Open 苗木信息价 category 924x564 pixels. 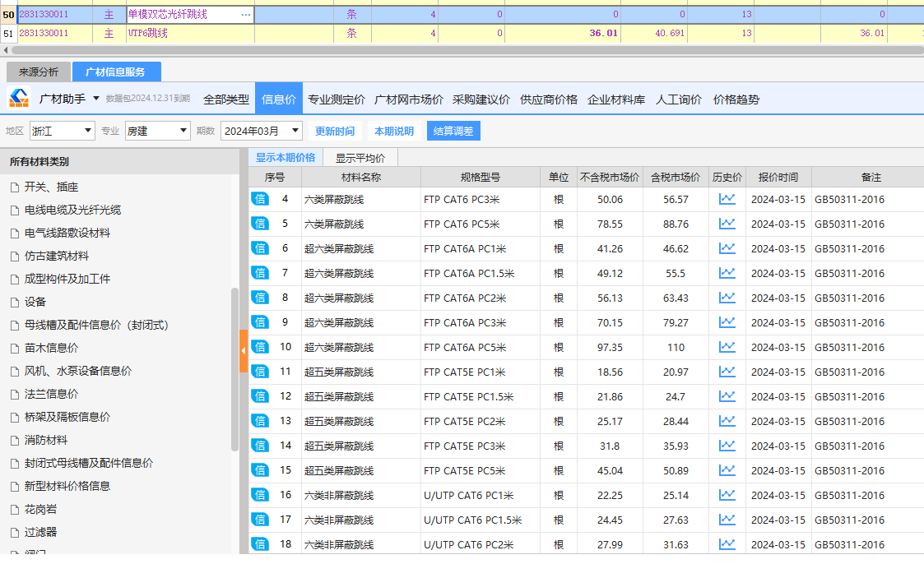pyautogui.click(x=51, y=348)
